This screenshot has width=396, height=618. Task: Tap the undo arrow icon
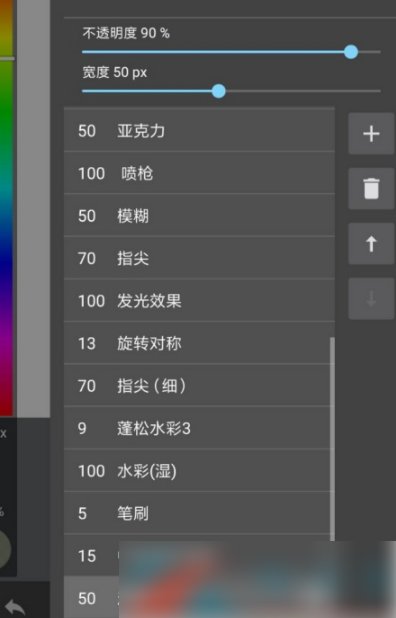(x=15, y=607)
